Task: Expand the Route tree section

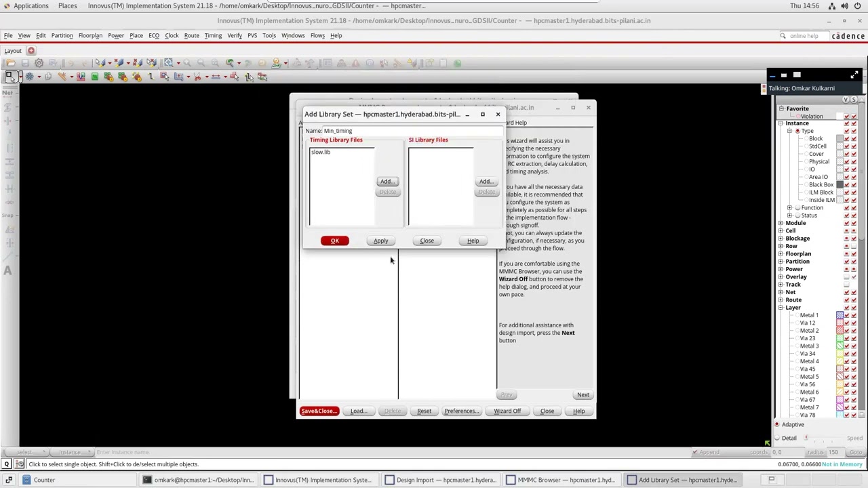Action: coord(781,300)
